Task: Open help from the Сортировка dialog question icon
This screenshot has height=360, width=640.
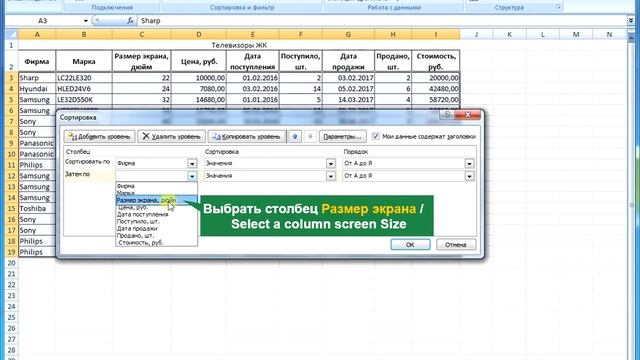Action: click(x=447, y=115)
